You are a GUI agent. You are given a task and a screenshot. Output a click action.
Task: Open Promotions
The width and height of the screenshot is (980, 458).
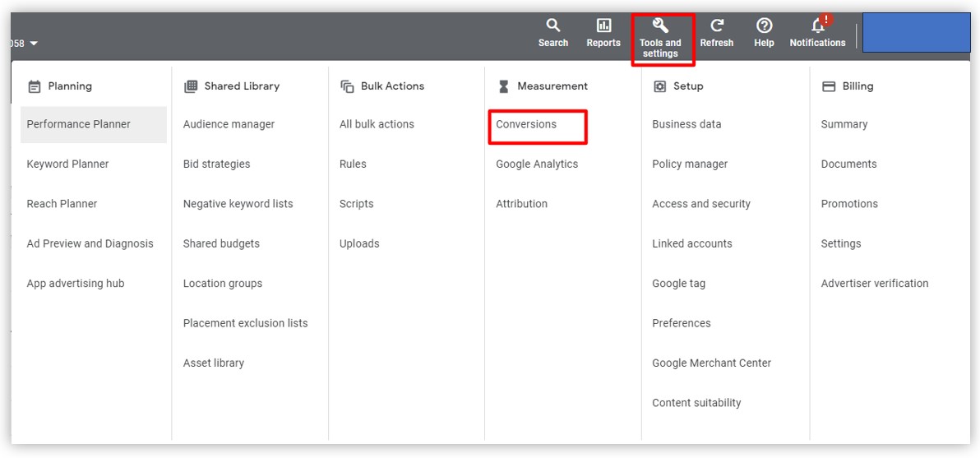[849, 204]
